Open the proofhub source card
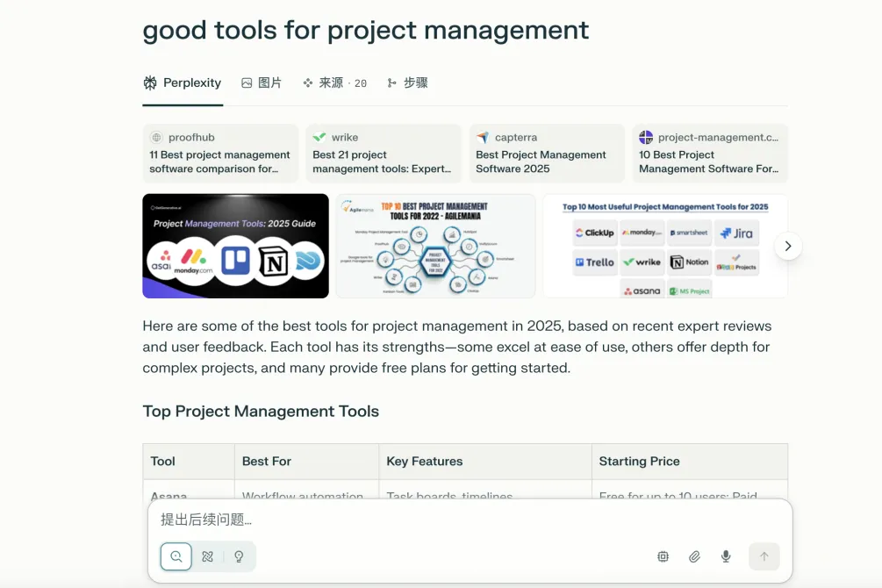This screenshot has width=882, height=588. [x=220, y=153]
